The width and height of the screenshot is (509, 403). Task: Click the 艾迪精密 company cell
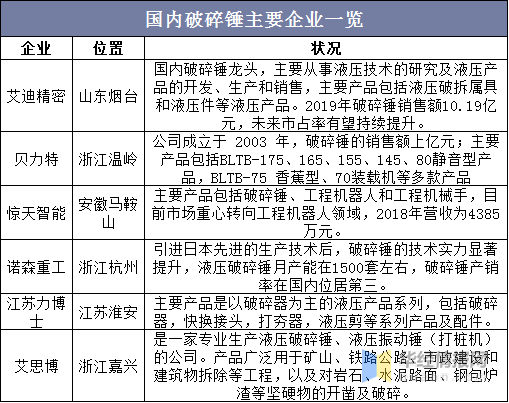36,97
